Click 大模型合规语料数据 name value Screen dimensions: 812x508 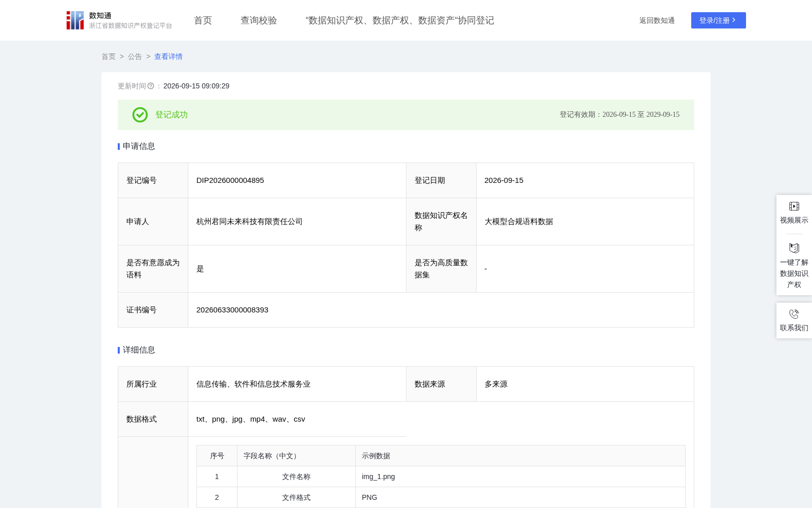(519, 221)
